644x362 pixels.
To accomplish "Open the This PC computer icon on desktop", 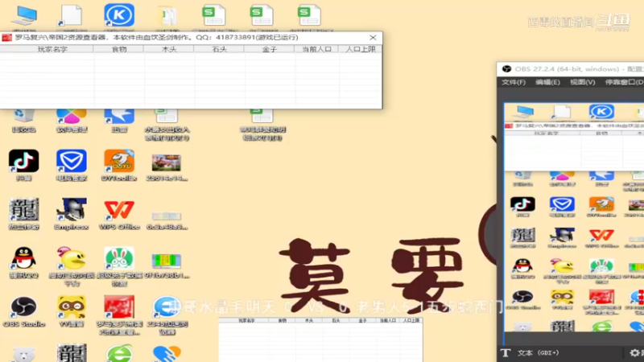I will pos(24,15).
